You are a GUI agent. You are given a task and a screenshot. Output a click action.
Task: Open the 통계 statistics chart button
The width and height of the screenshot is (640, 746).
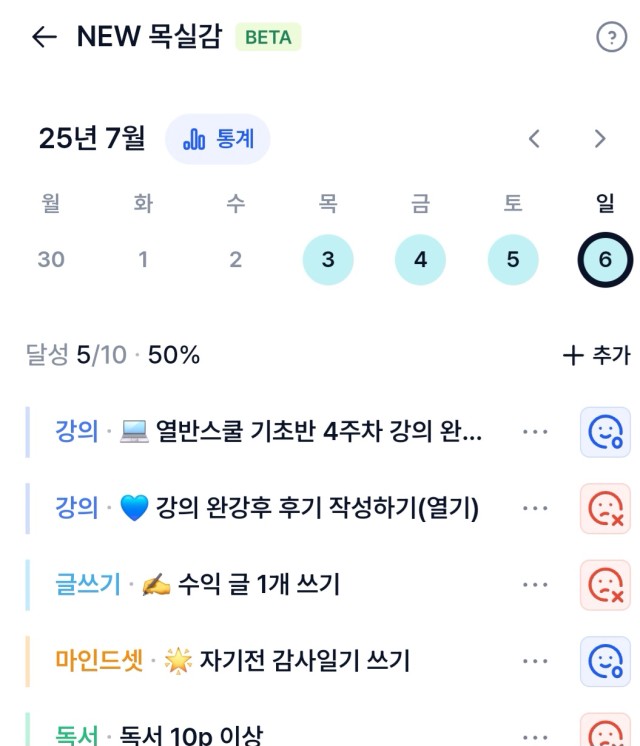pos(218,139)
